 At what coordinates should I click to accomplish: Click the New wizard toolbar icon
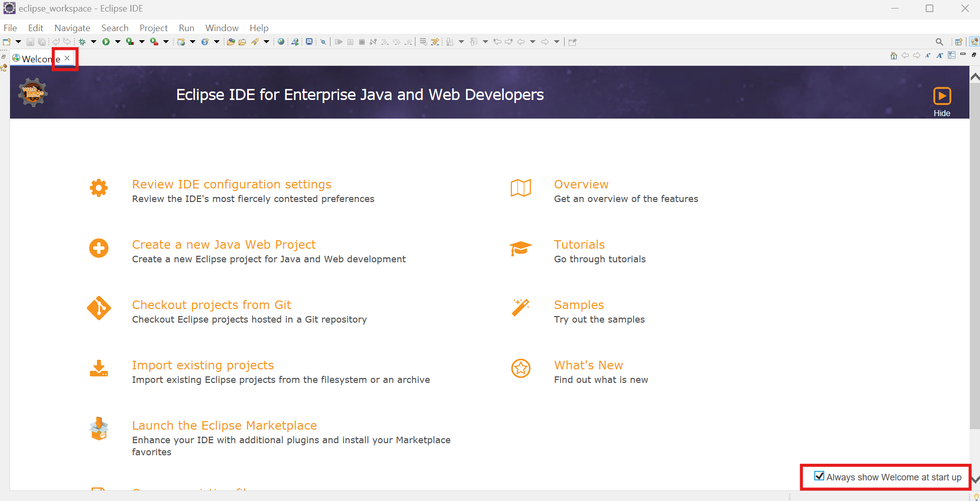coord(7,42)
